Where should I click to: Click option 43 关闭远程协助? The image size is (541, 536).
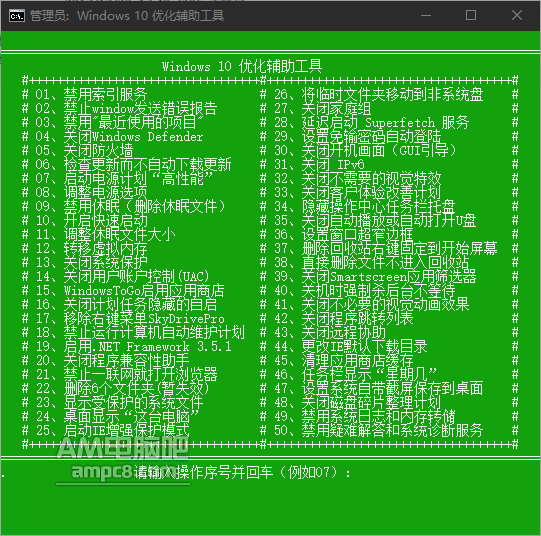click(x=329, y=332)
